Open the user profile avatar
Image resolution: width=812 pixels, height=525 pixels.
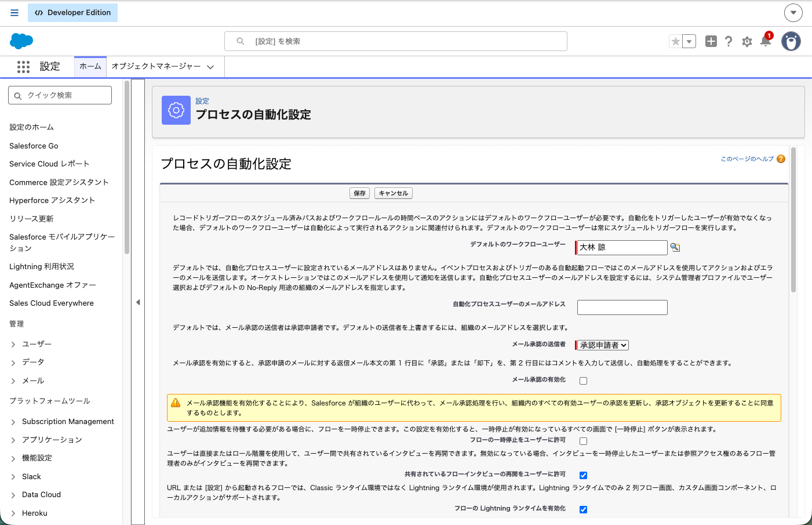tap(791, 41)
